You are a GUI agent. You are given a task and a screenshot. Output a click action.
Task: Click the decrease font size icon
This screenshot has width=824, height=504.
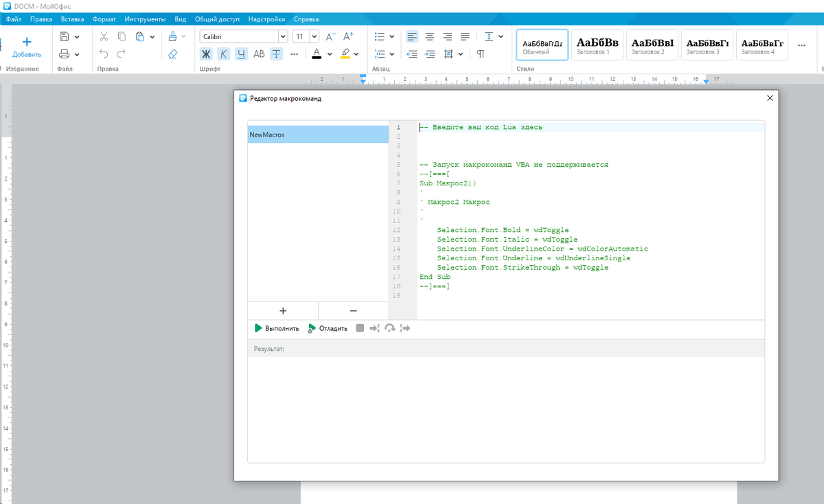coord(330,36)
